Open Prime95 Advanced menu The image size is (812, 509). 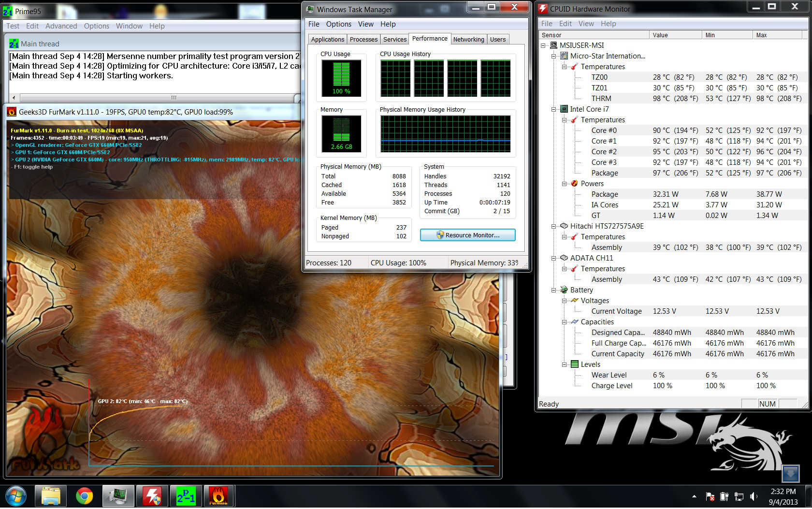[61, 26]
